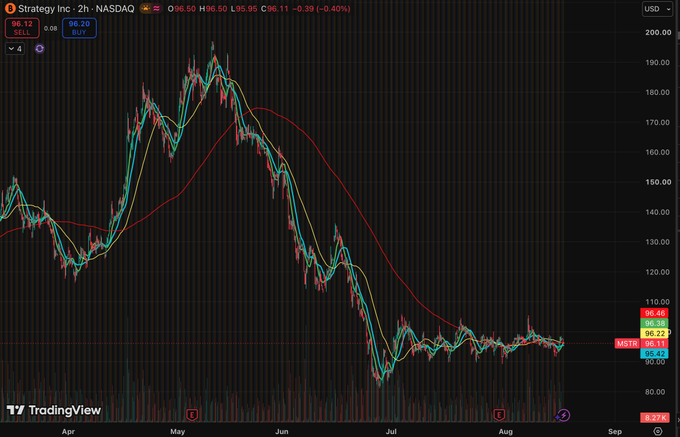680x437 pixels.
Task: Click the 96.12 SELL button
Action: pyautogui.click(x=22, y=29)
